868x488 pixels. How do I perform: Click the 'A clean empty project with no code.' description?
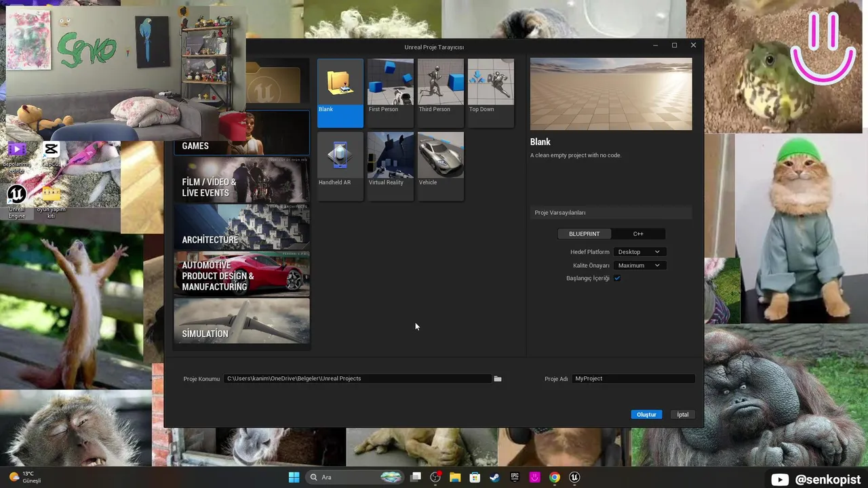(x=576, y=155)
